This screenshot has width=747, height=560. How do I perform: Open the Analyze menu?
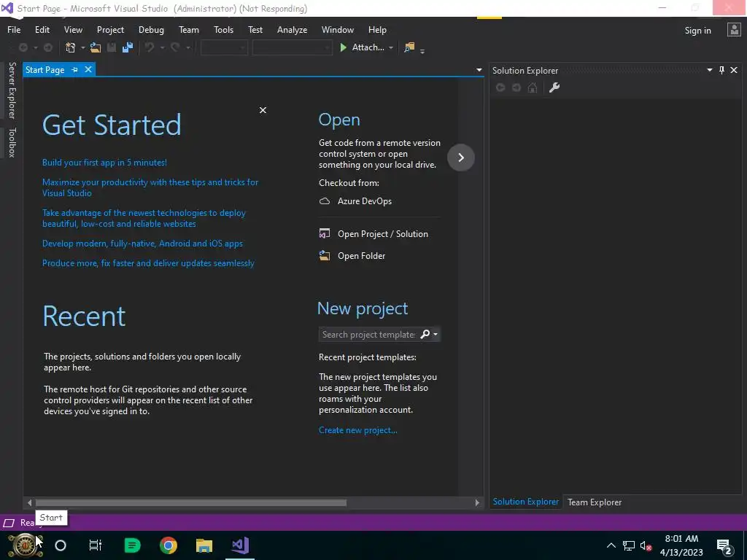coord(292,29)
